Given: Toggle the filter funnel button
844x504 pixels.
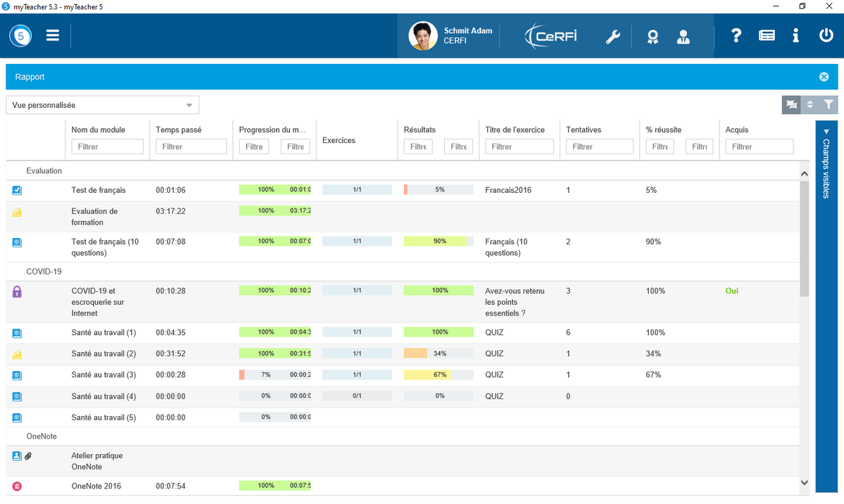Looking at the screenshot, I should (x=829, y=104).
